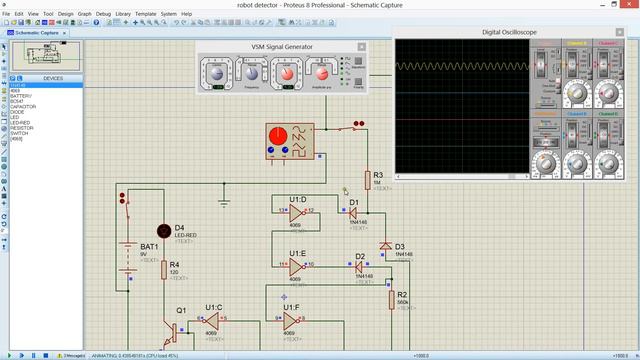Open the Graph menu
Viewport: 640px width, 360px height.
coord(84,14)
